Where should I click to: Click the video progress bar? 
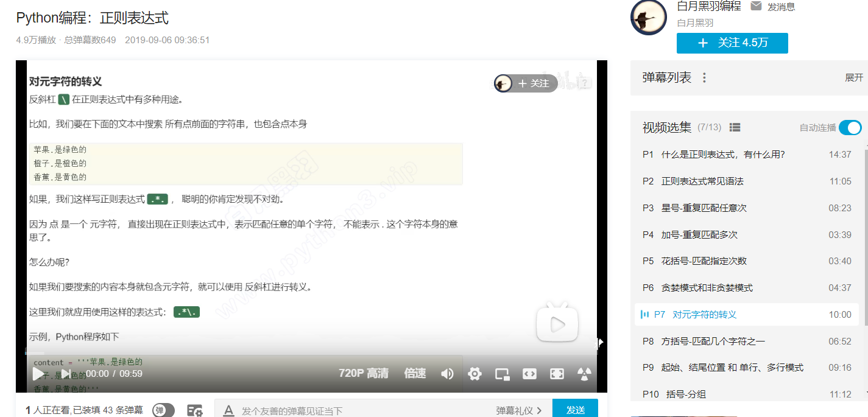coord(311,352)
